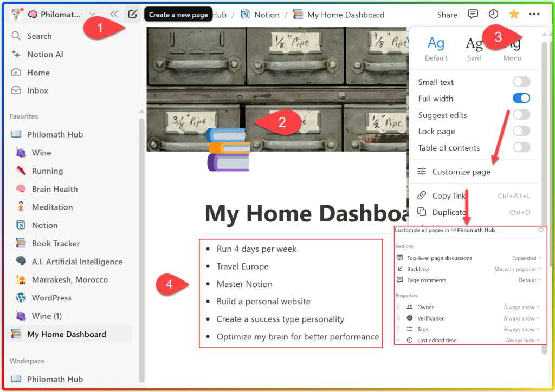Click the Book Tracker books icon
The height and width of the screenshot is (392, 555).
pyautogui.click(x=21, y=243)
